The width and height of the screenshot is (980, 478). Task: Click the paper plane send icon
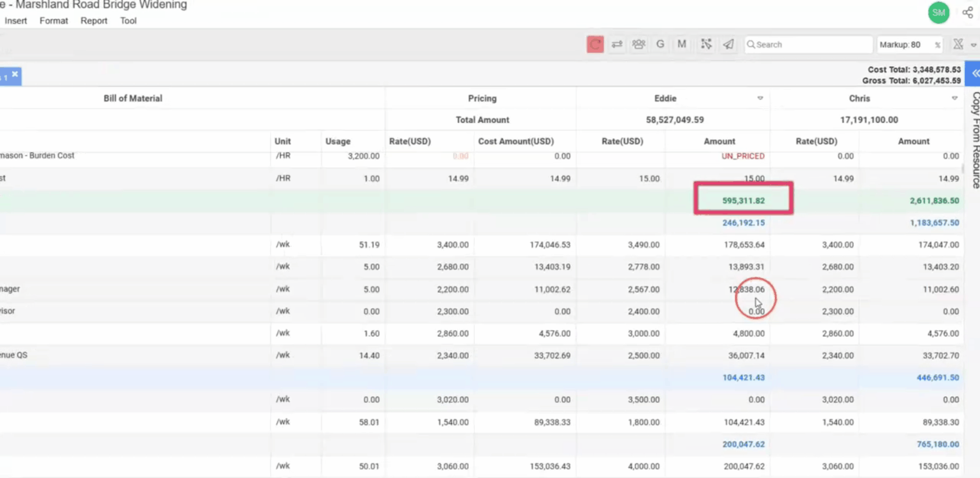pos(728,44)
